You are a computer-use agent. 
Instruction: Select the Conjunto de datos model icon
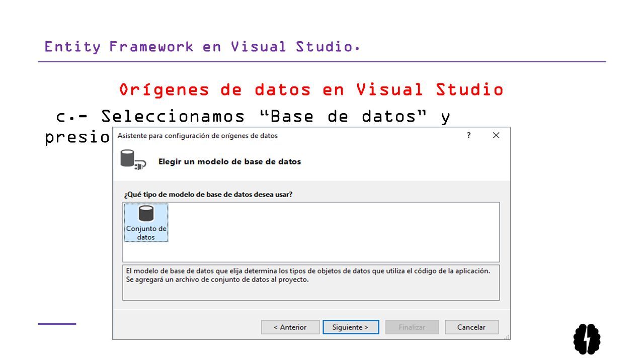[x=146, y=223]
